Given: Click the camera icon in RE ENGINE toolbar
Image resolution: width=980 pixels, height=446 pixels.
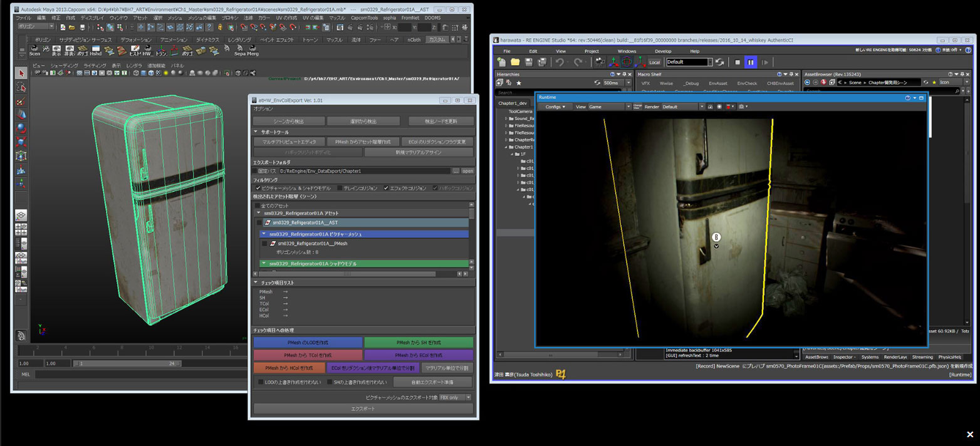Looking at the screenshot, I should [600, 62].
